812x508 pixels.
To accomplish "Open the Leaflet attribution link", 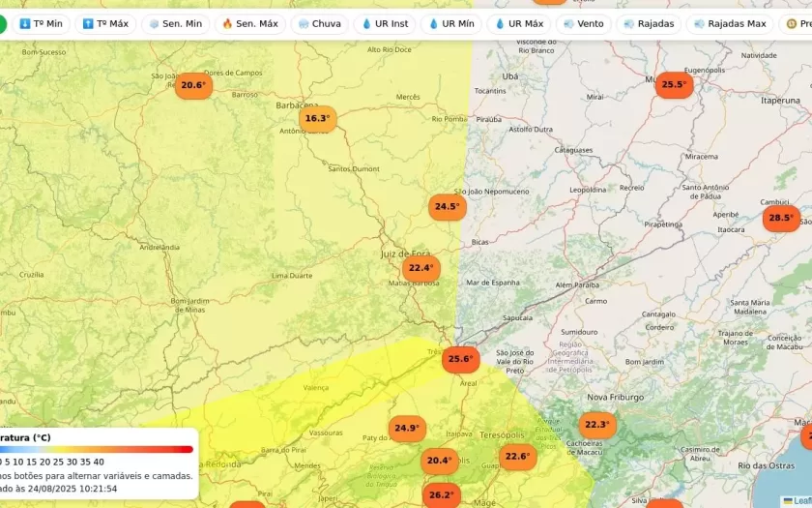I will pos(800,500).
